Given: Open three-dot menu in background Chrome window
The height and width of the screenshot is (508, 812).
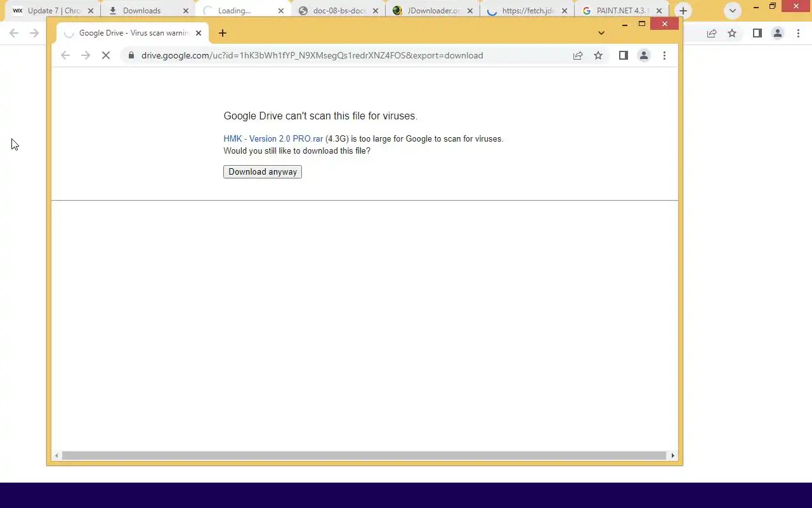Looking at the screenshot, I should point(798,33).
